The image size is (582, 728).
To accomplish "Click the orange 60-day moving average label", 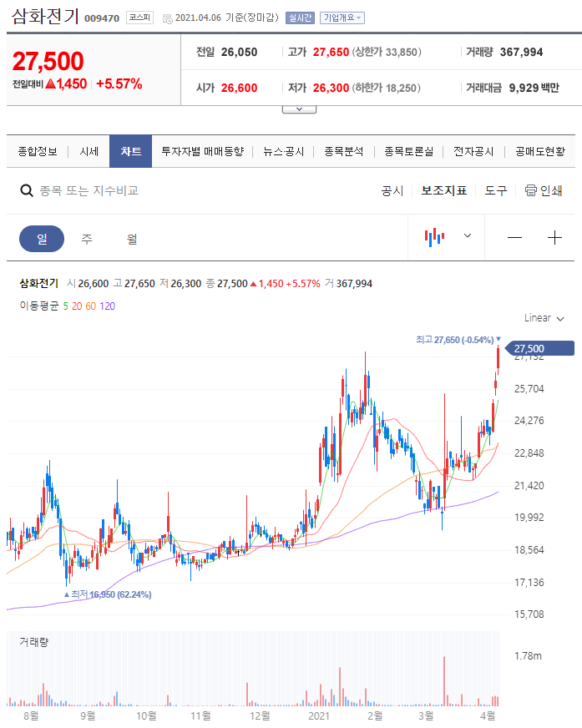I will 90,306.
